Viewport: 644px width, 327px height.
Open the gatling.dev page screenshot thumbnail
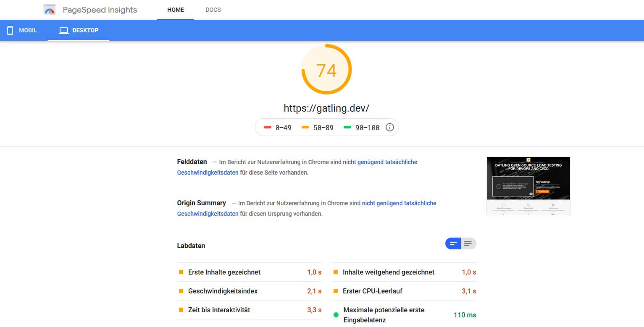(528, 186)
